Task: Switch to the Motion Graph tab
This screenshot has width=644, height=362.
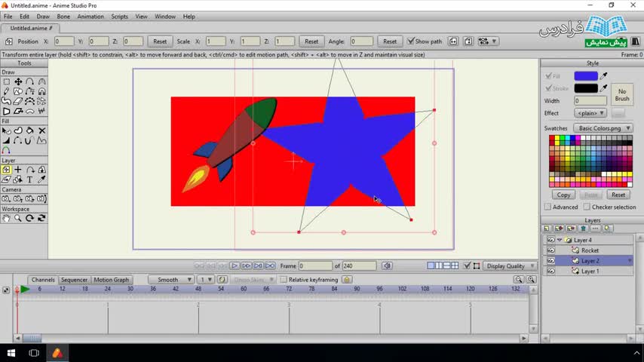Action: (112, 280)
